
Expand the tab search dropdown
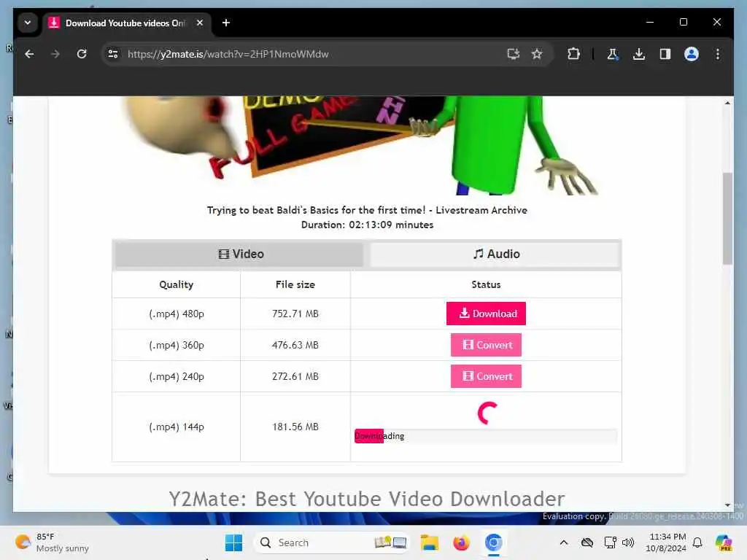pos(28,23)
